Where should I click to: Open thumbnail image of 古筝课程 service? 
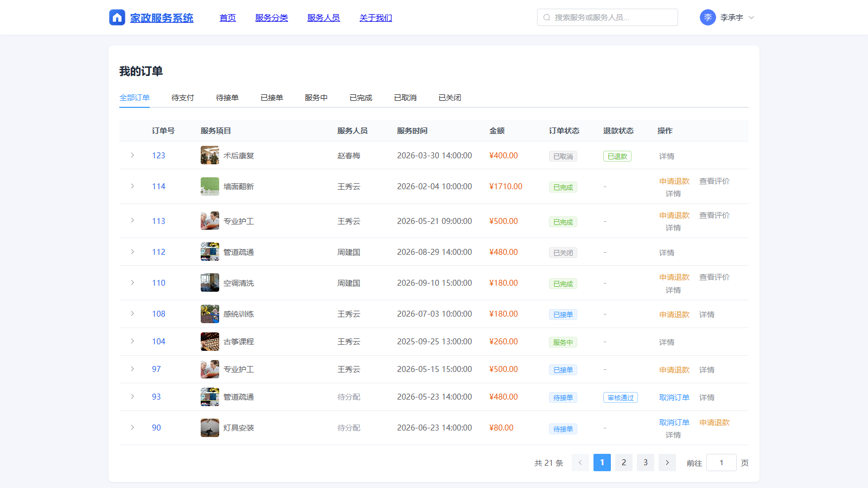pos(210,341)
